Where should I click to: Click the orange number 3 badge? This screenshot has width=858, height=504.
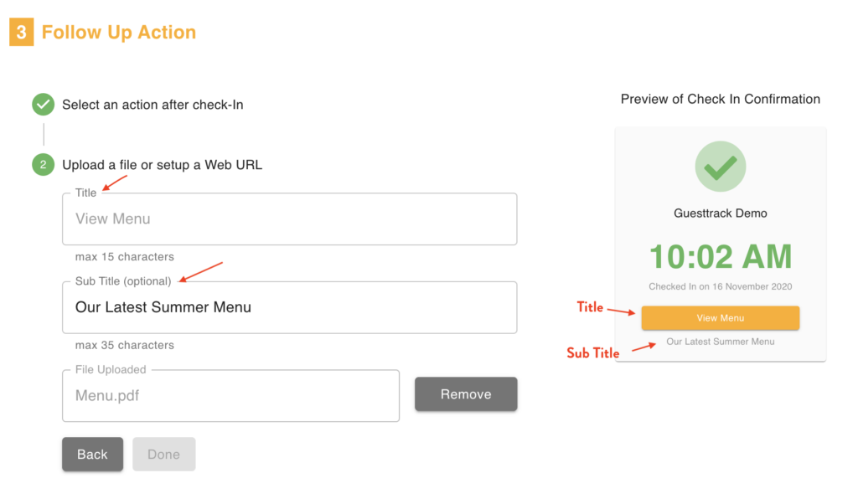coord(19,32)
